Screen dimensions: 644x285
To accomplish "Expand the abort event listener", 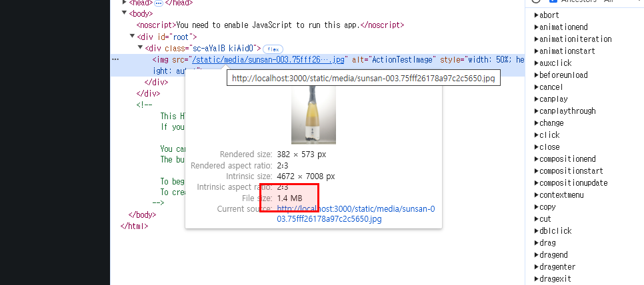I will [537, 15].
